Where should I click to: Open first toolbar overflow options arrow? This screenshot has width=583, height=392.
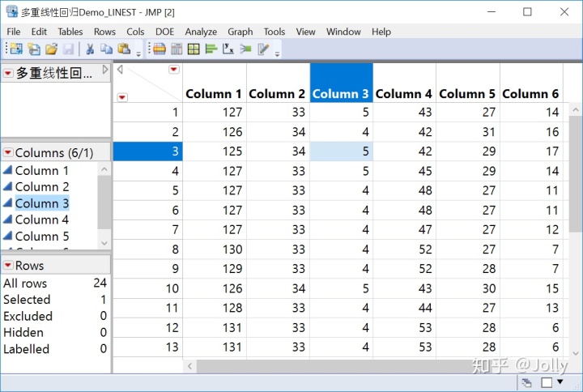[138, 54]
